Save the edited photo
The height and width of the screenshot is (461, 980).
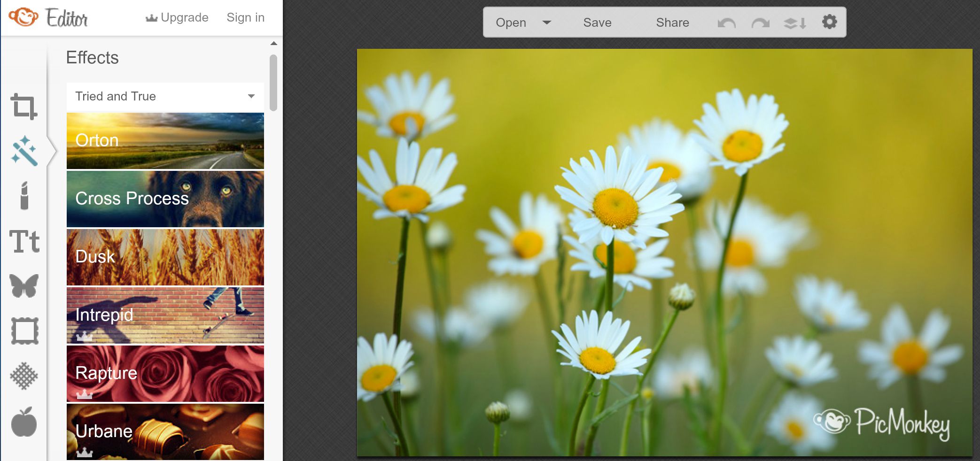coord(597,23)
